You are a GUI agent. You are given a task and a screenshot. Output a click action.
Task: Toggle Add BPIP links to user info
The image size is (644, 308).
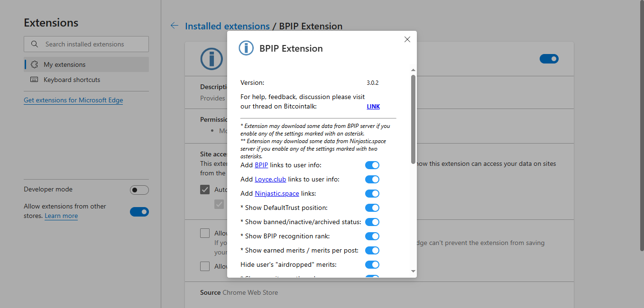tap(372, 165)
